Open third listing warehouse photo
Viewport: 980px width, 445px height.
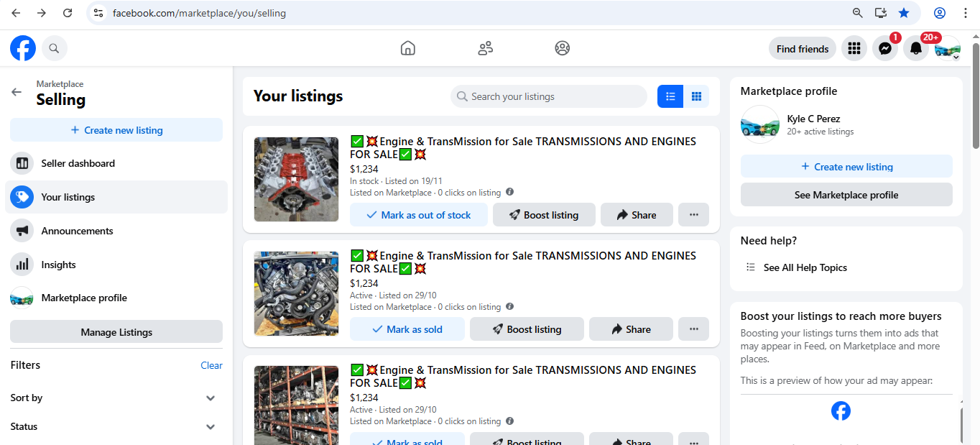pos(296,405)
